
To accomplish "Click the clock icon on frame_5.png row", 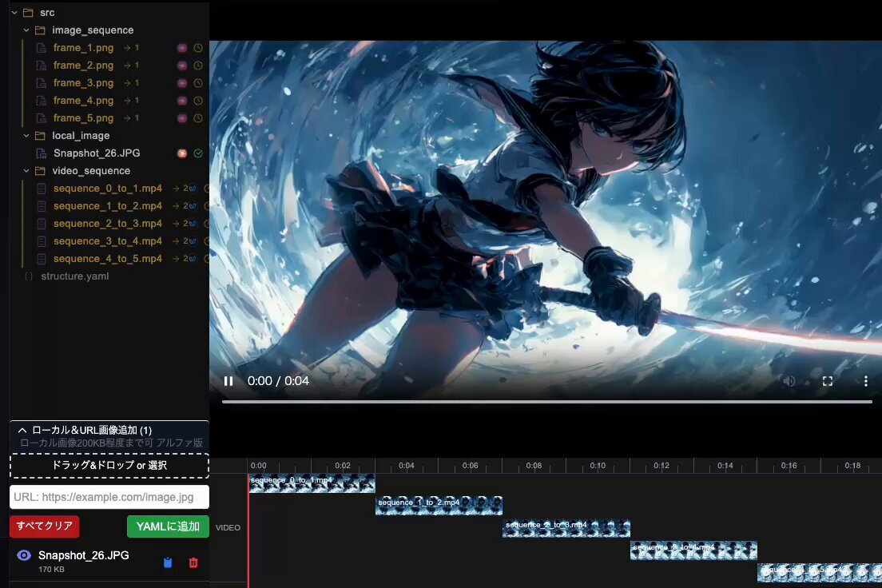I will [198, 118].
